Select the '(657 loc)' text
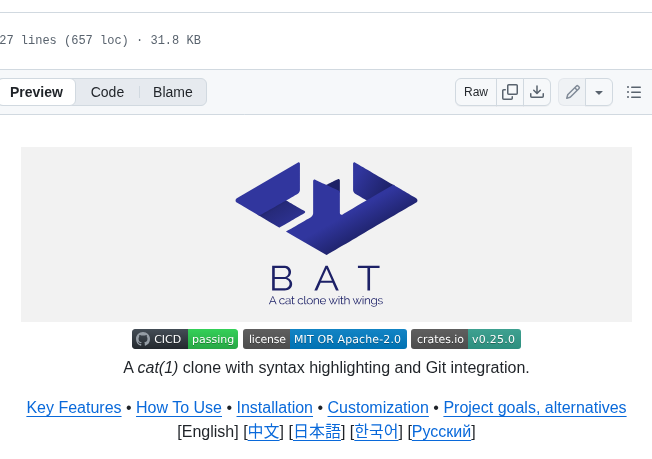The width and height of the screenshot is (652, 459). click(x=96, y=40)
